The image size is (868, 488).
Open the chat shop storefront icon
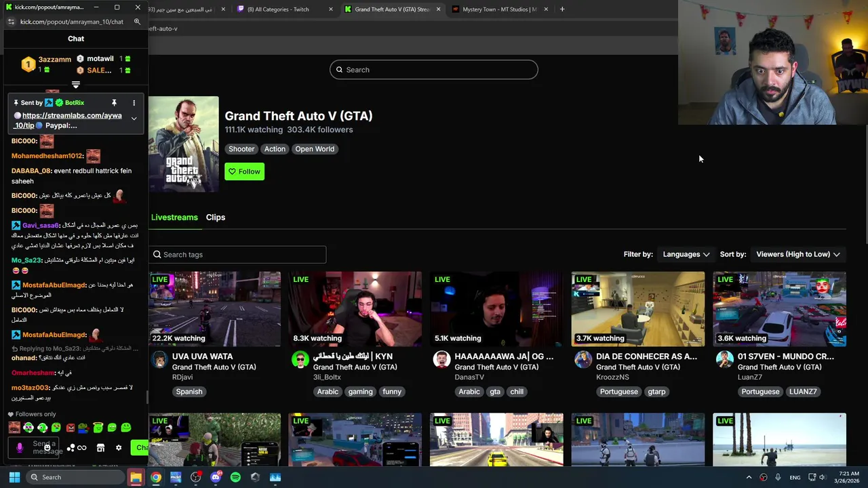[100, 448]
